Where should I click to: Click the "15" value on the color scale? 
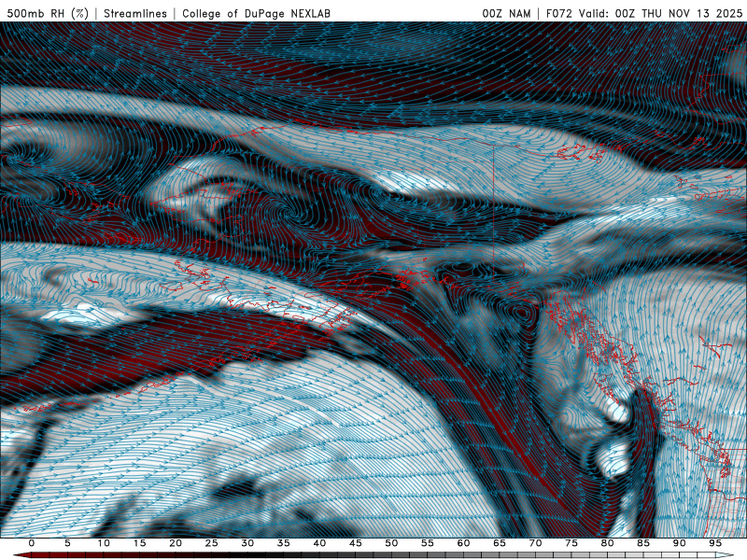pyautogui.click(x=139, y=543)
